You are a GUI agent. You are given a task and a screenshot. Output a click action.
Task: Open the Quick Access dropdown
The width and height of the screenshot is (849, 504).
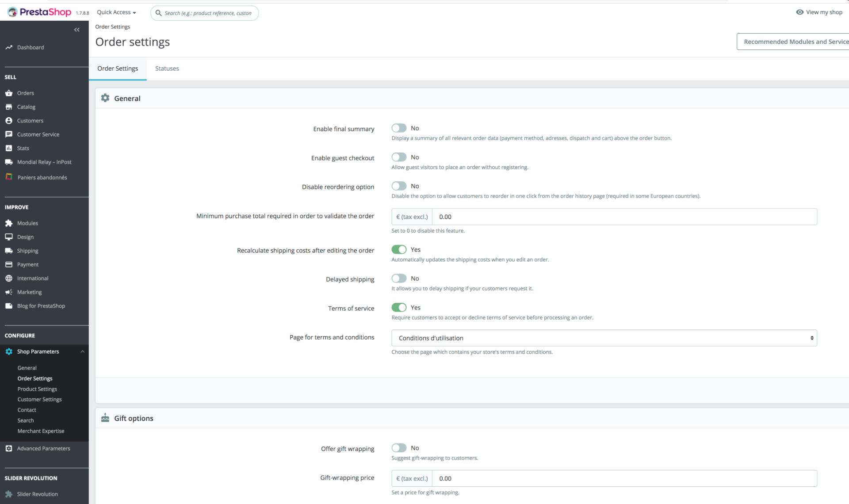[116, 12]
